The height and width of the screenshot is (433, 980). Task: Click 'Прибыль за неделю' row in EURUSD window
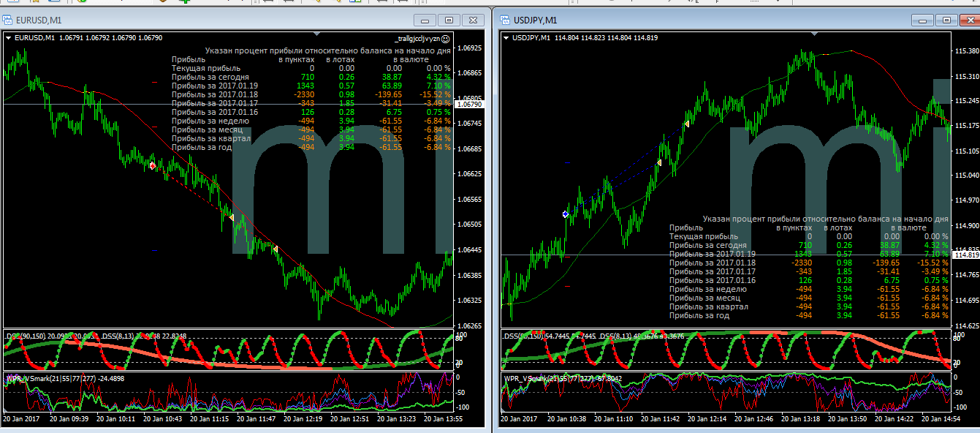[x=311, y=121]
